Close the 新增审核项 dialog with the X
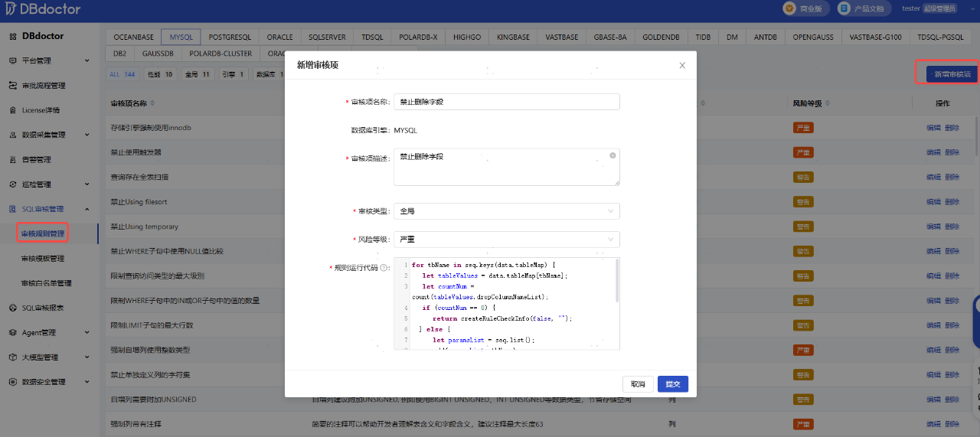 point(682,66)
